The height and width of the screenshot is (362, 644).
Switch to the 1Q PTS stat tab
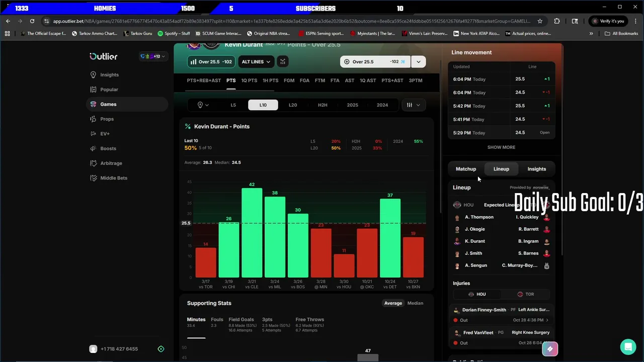(x=249, y=80)
